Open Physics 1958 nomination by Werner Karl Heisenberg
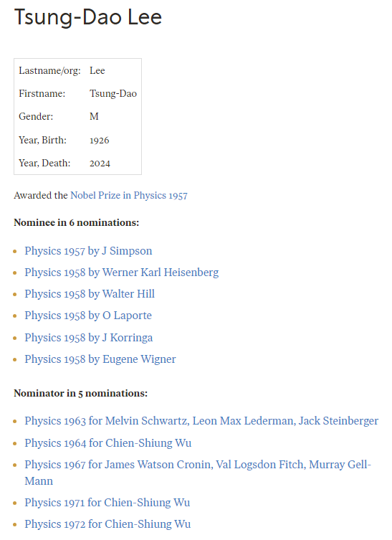 click(x=122, y=273)
